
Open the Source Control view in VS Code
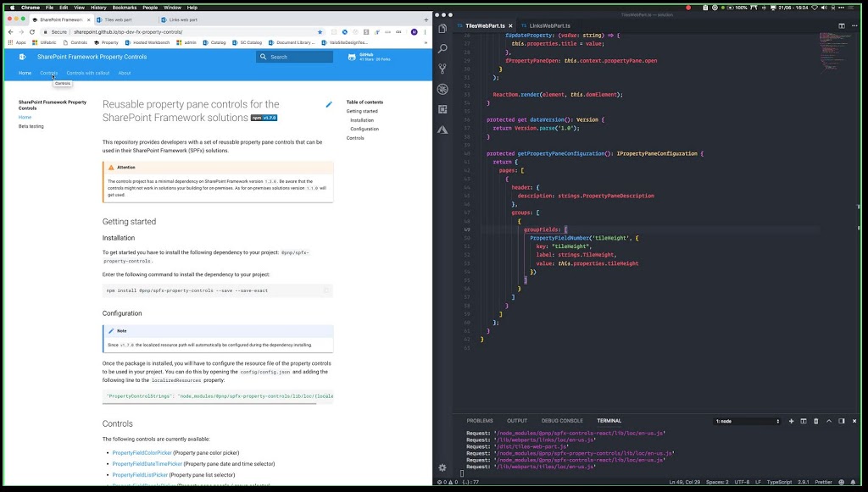tap(442, 69)
